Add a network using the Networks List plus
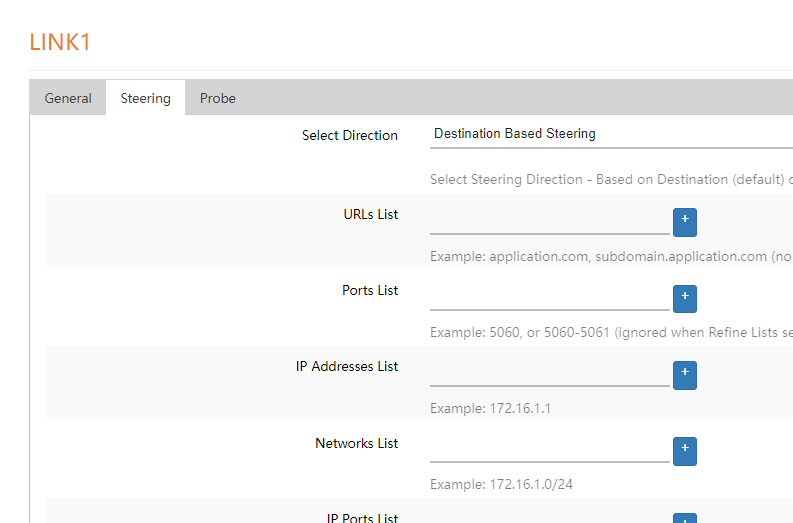Viewport: 793px width, 523px height. pyautogui.click(x=684, y=451)
